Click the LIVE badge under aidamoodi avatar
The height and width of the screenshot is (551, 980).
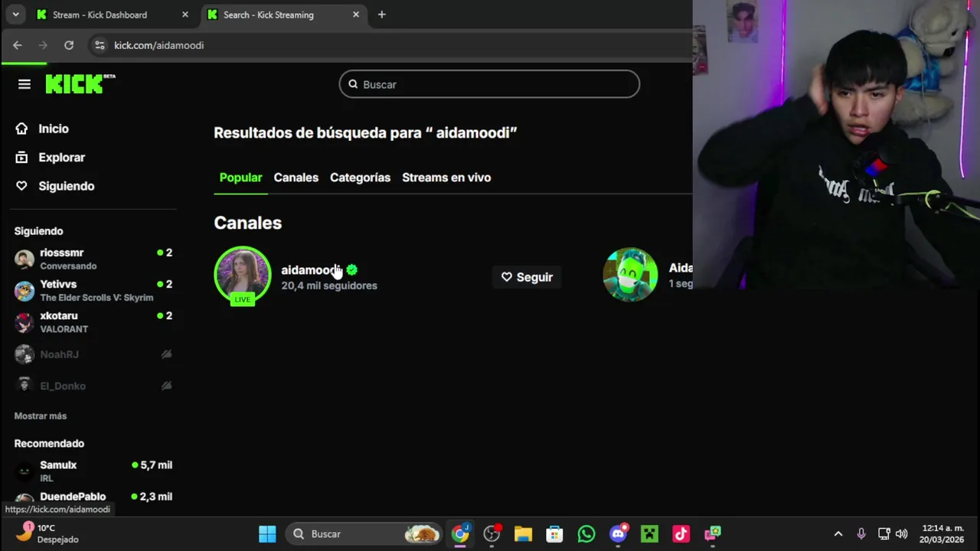pos(242,299)
